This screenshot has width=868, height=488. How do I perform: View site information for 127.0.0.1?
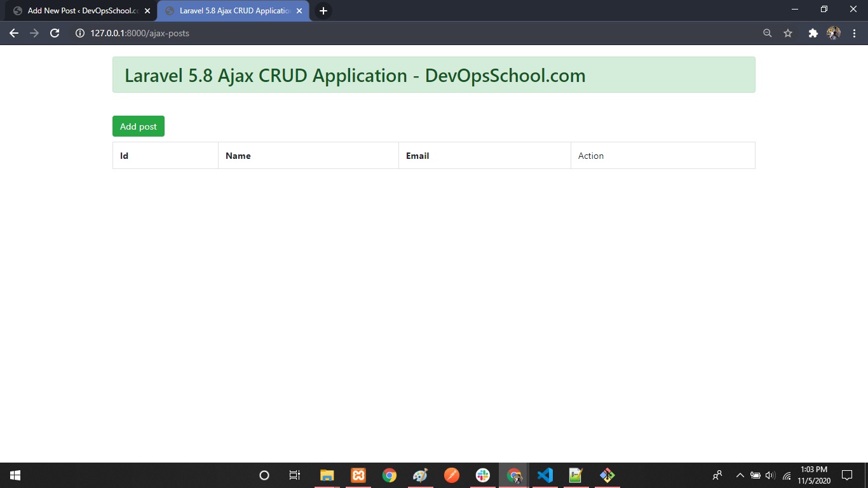point(80,33)
